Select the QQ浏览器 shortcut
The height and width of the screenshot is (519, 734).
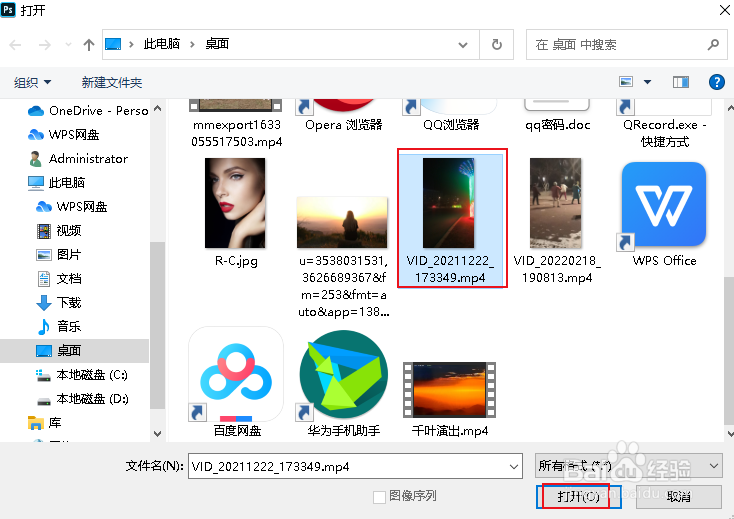click(x=451, y=117)
